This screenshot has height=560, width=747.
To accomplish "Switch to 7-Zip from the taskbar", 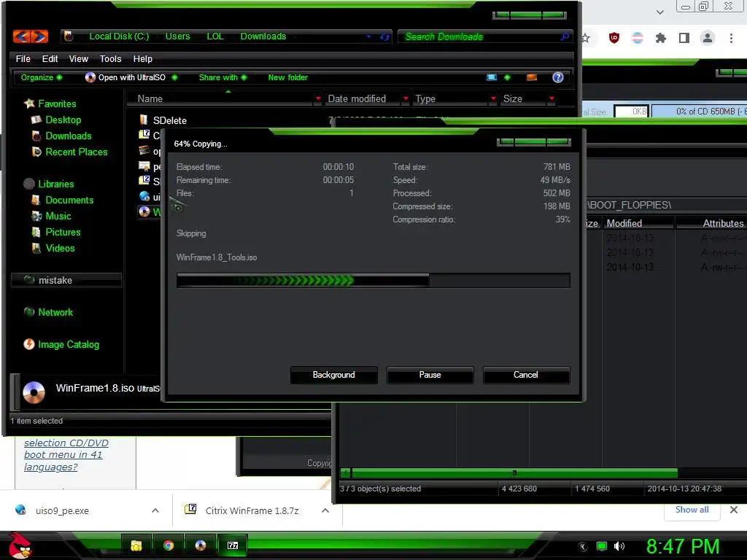I will coord(233,545).
